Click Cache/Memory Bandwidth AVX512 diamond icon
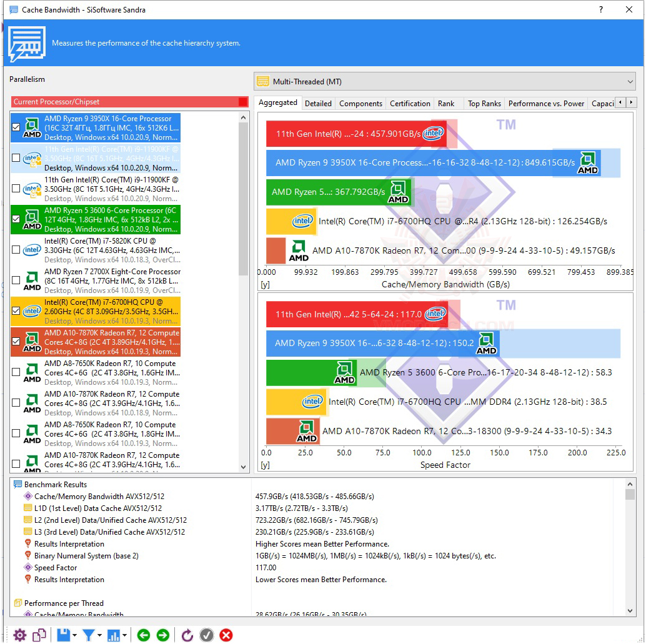This screenshot has height=644, width=646. coord(28,496)
